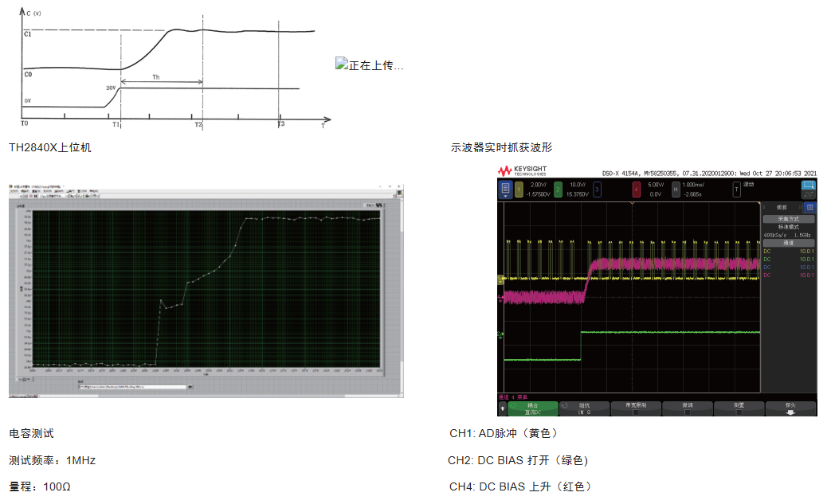Click the 摘要 summary sidebar title

click(782, 208)
